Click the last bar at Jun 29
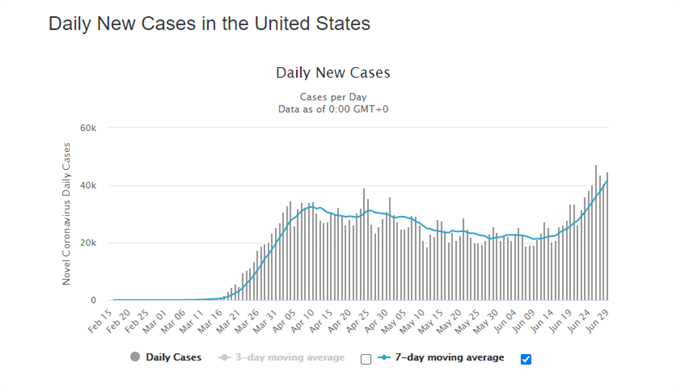Viewport: 680px width, 392px height. (607, 236)
